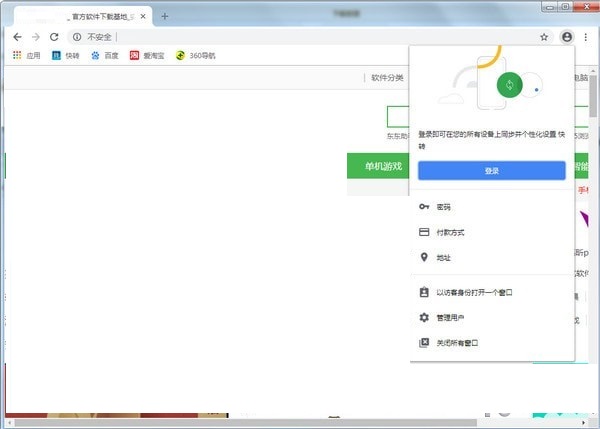The width and height of the screenshot is (600, 429).
Task: Go back with the browser back arrow
Action: (17, 37)
